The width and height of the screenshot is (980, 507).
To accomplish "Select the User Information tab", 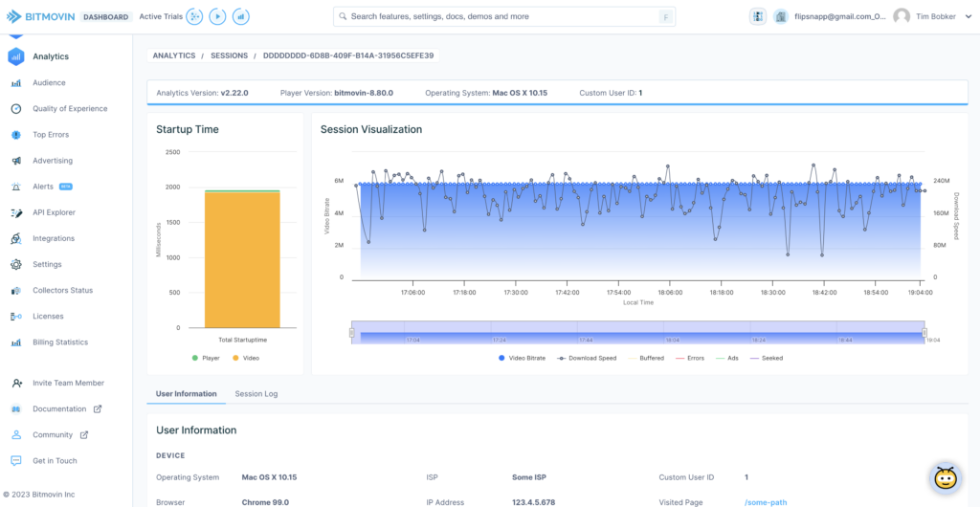I will (x=187, y=394).
